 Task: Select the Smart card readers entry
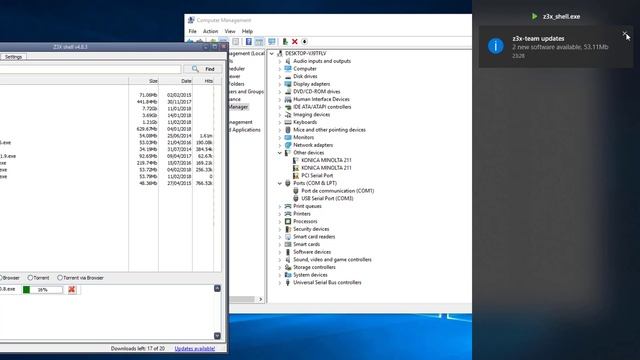pos(314,237)
